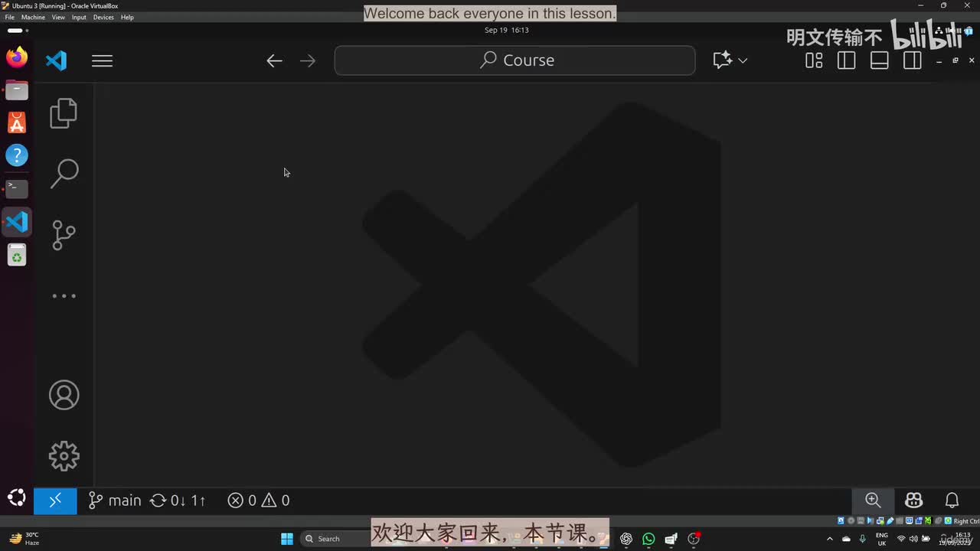Expand the Copilot chat dropdown chevron
Viewport: 980px width, 551px height.
(x=743, y=60)
